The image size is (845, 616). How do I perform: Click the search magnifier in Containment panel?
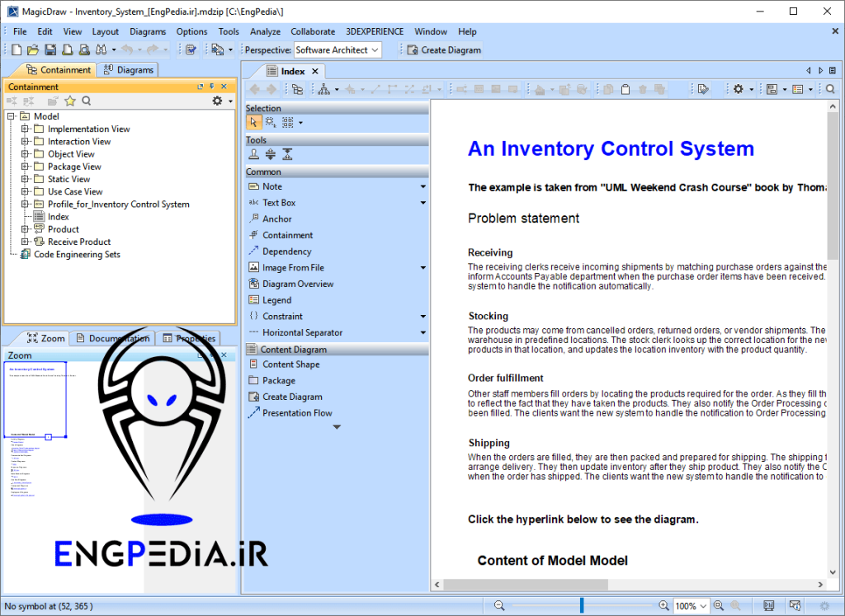tap(87, 101)
